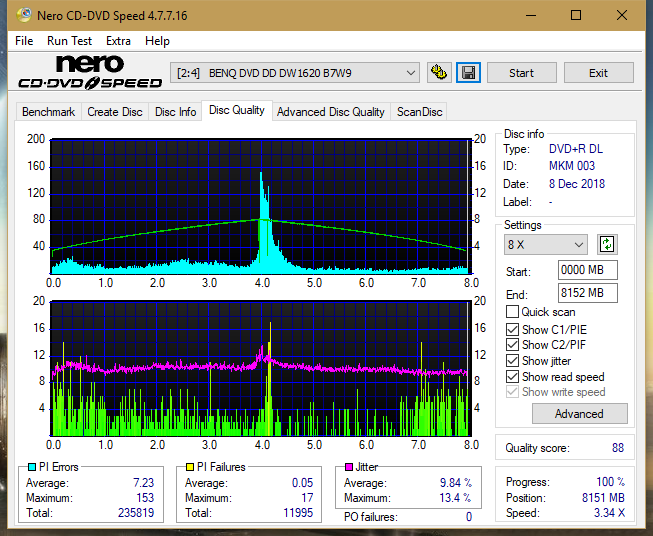Click the Nero CD-DVD Speed title bar icon

pos(24,15)
